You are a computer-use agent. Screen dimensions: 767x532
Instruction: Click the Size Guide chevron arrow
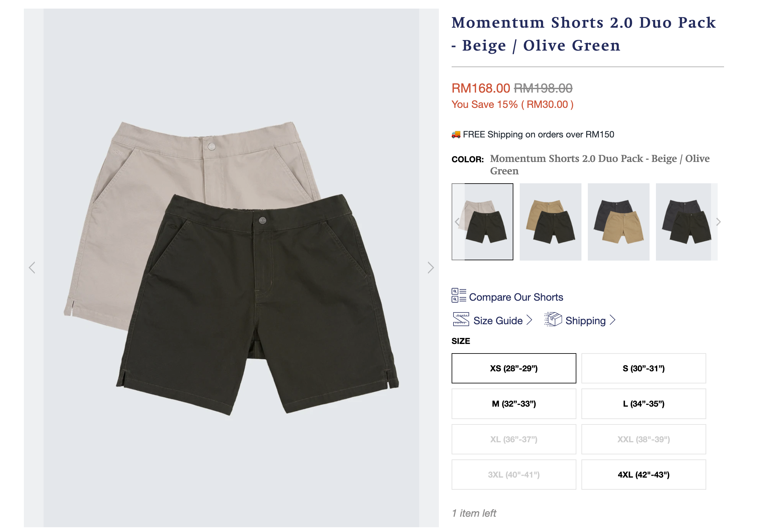point(529,320)
